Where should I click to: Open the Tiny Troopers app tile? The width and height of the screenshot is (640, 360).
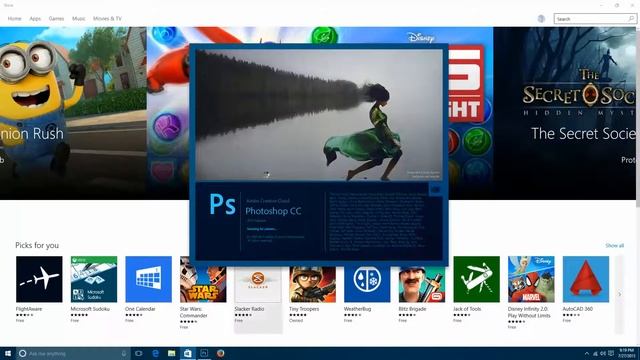313,284
